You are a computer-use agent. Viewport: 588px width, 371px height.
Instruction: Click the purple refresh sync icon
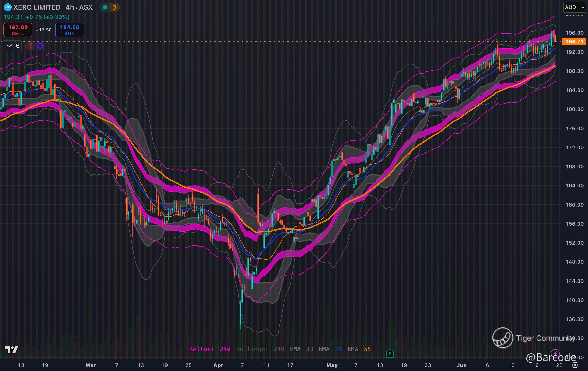40,46
